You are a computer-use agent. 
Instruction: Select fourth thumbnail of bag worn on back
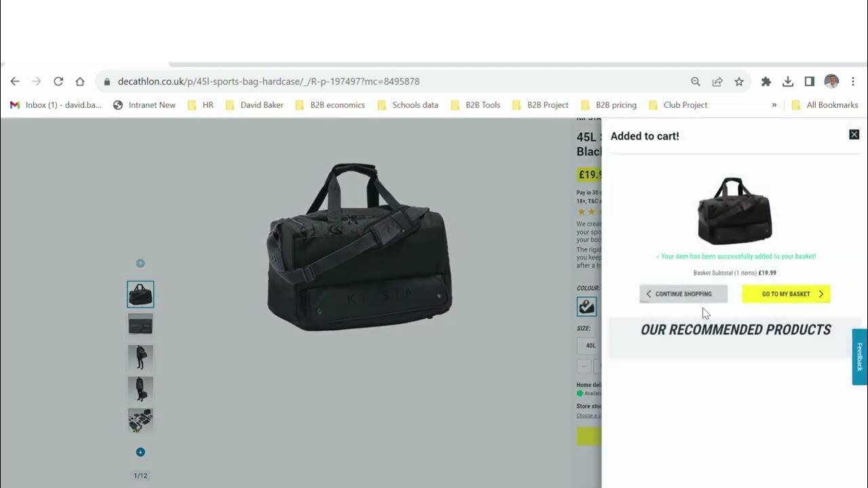pos(140,389)
